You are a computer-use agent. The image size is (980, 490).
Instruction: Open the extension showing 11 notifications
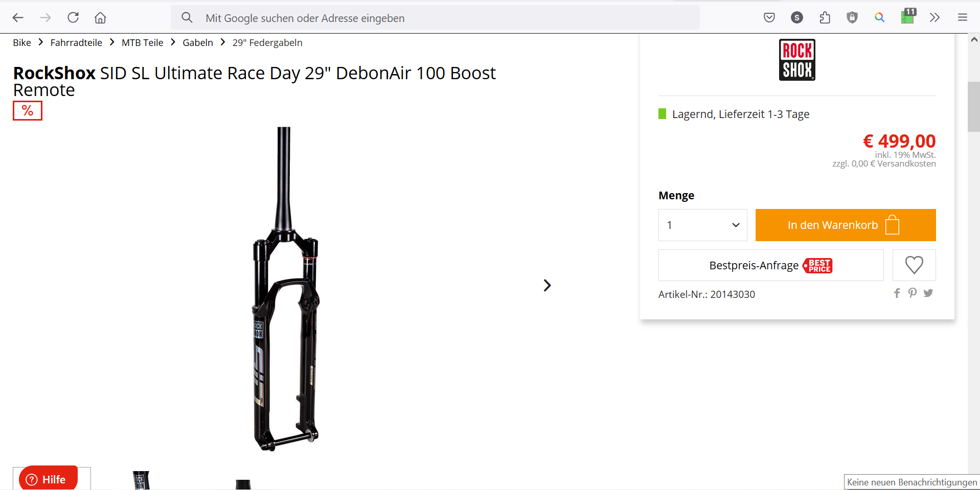[908, 17]
